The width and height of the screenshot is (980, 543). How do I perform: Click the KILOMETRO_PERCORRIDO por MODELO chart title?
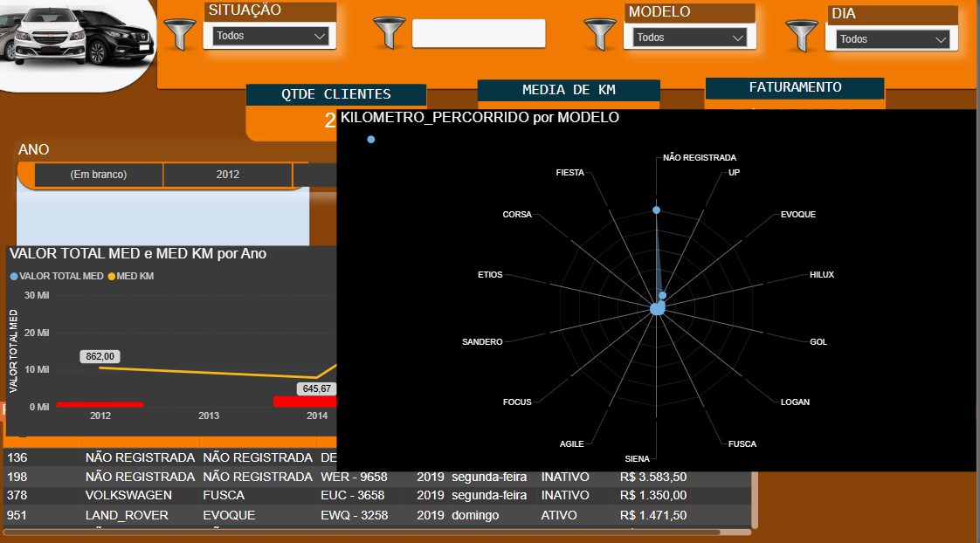tap(480, 118)
